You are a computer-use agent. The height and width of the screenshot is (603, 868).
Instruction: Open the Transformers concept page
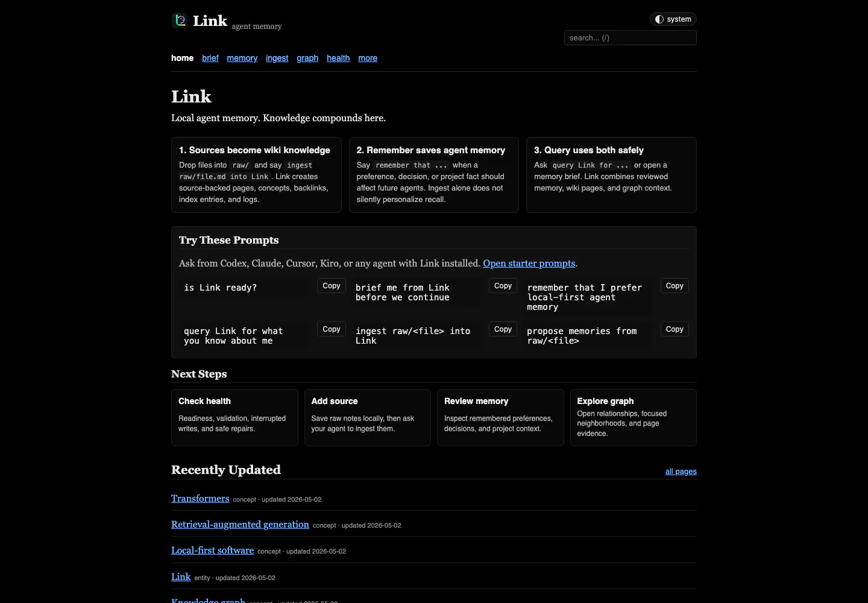point(200,499)
